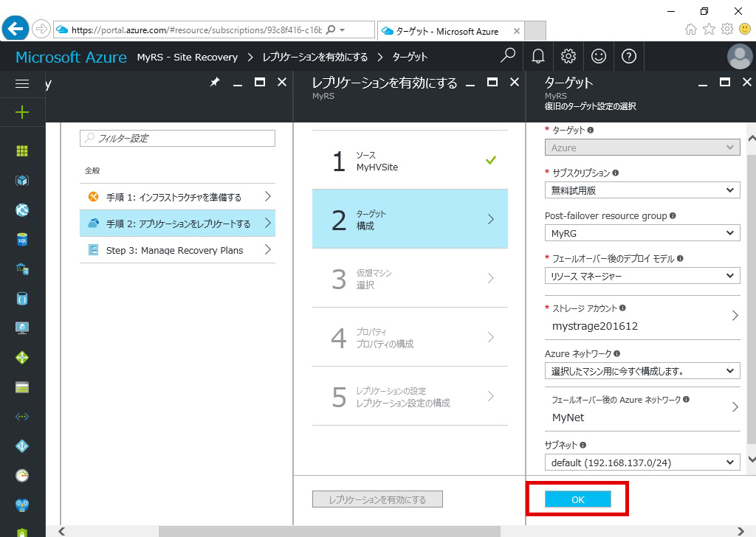Open the browser home page icon
Viewport: 756px width, 537px height.
(x=691, y=30)
